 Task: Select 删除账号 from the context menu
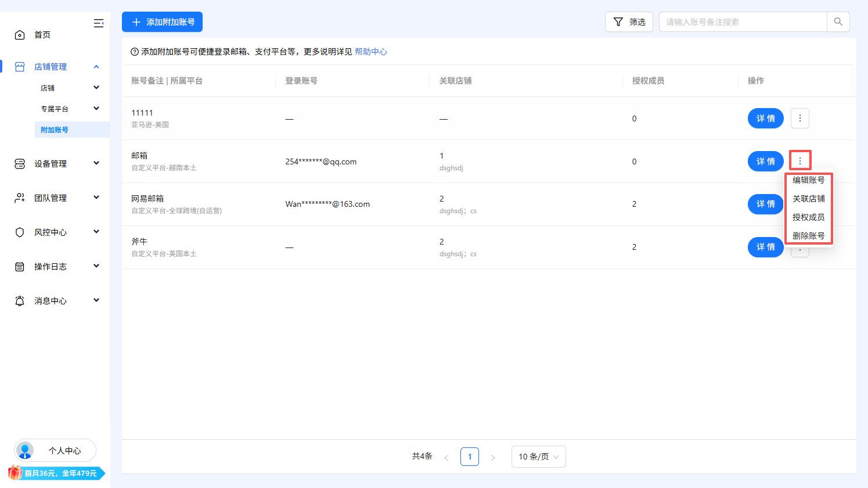[808, 235]
